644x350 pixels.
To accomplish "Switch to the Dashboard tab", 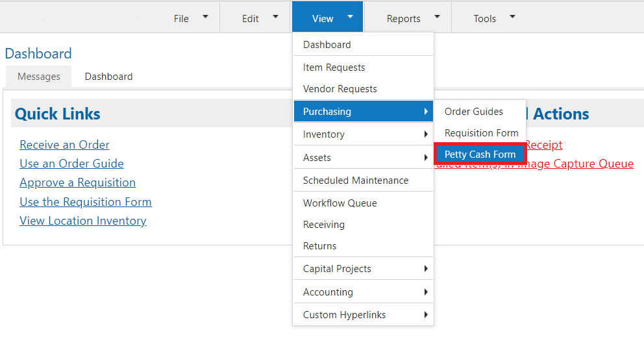I will [108, 77].
